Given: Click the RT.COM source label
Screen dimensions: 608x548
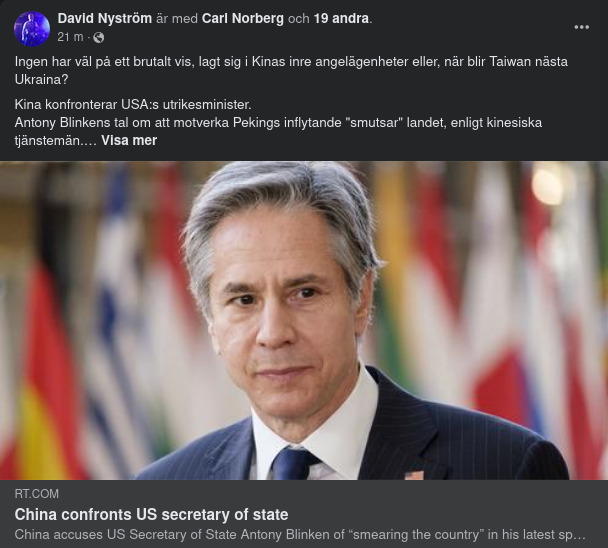Looking at the screenshot, I should pos(37,494).
